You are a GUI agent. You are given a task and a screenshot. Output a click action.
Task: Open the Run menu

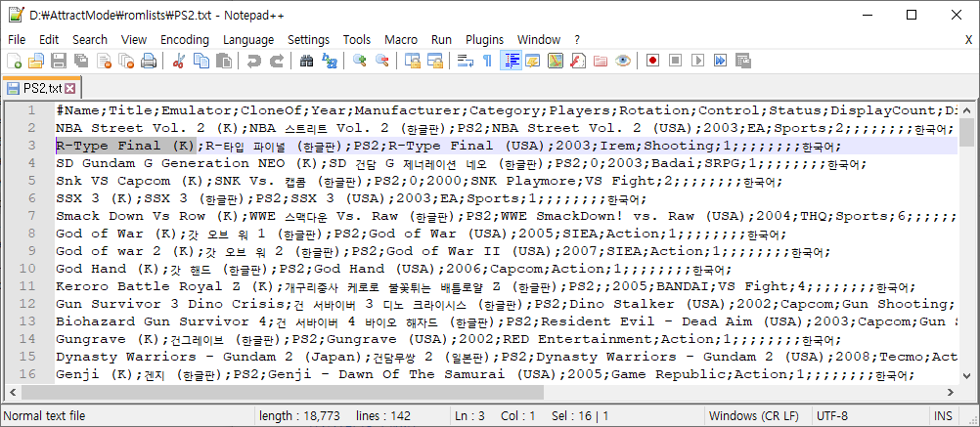[441, 39]
